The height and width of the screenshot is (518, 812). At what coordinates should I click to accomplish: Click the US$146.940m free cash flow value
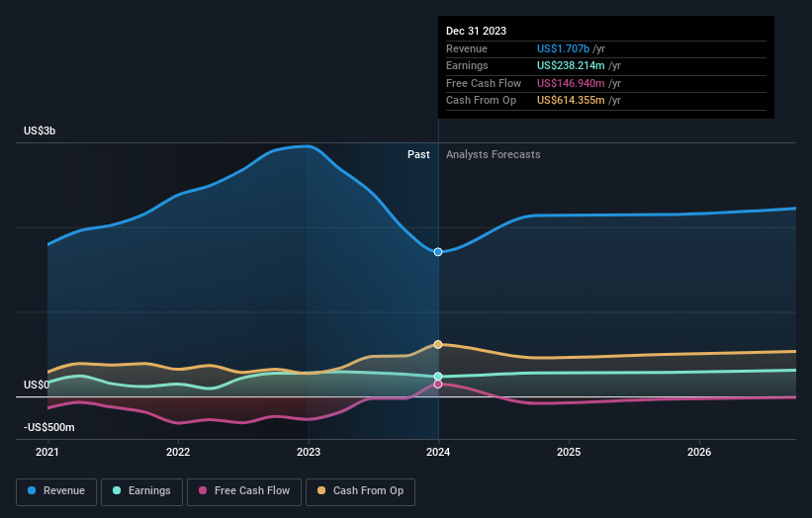[x=571, y=83]
